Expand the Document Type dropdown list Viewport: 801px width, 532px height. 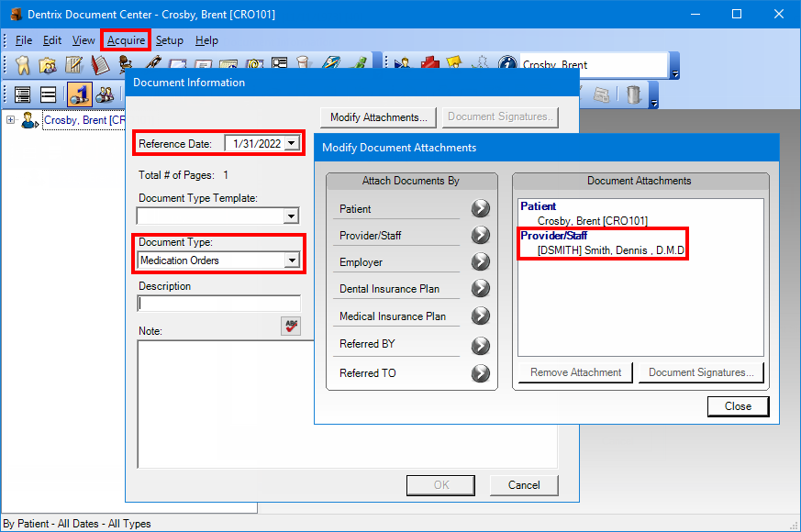292,260
